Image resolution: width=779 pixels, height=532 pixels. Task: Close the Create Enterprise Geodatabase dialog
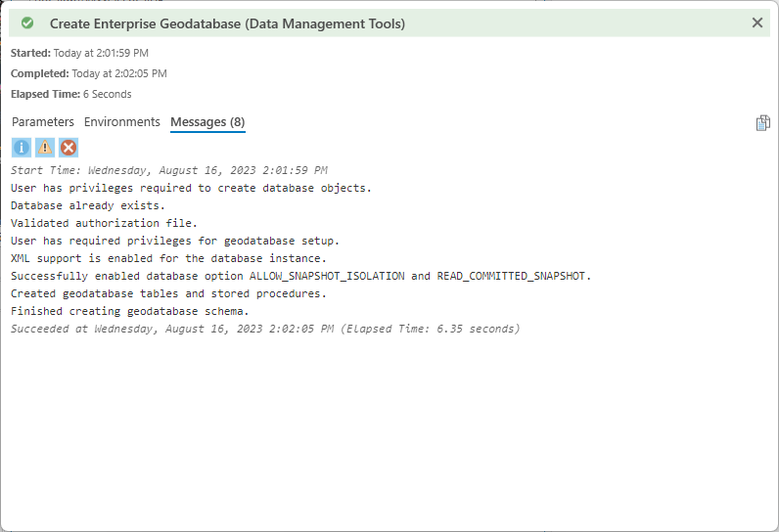click(x=757, y=22)
